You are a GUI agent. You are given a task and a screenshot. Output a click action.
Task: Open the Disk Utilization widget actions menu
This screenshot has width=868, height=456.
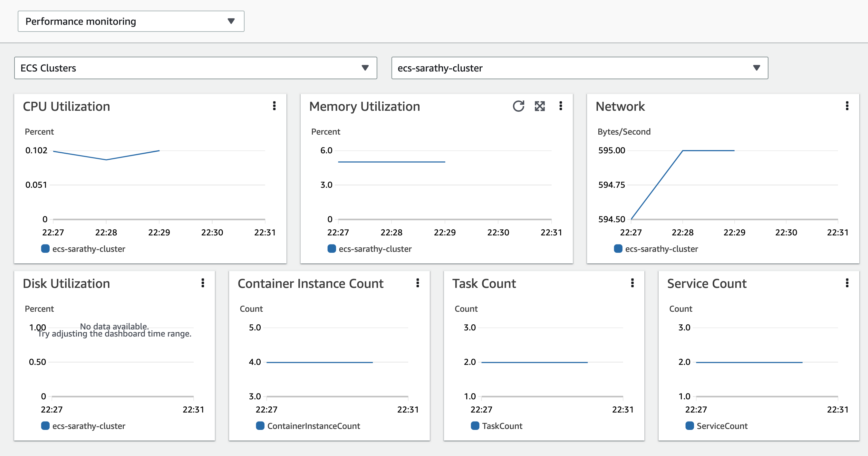coord(203,283)
